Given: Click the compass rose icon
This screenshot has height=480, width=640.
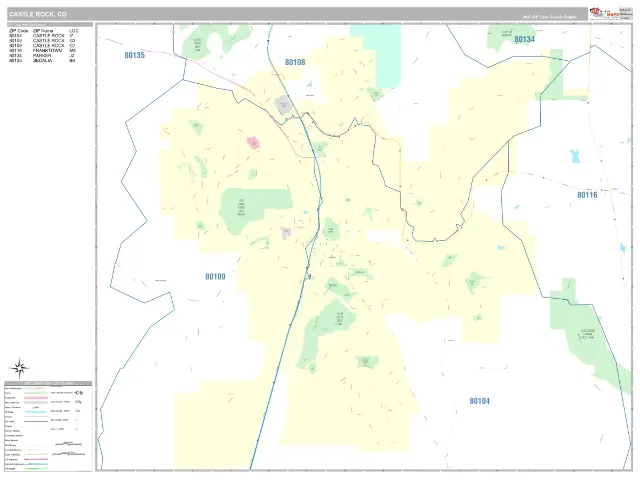Looking at the screenshot, I should (x=19, y=369).
